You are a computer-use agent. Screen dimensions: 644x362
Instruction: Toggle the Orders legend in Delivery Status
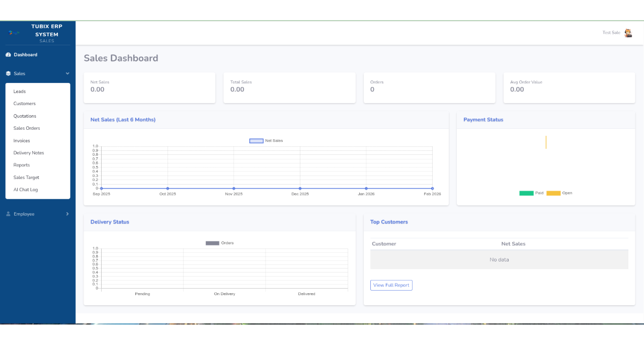[212, 243]
